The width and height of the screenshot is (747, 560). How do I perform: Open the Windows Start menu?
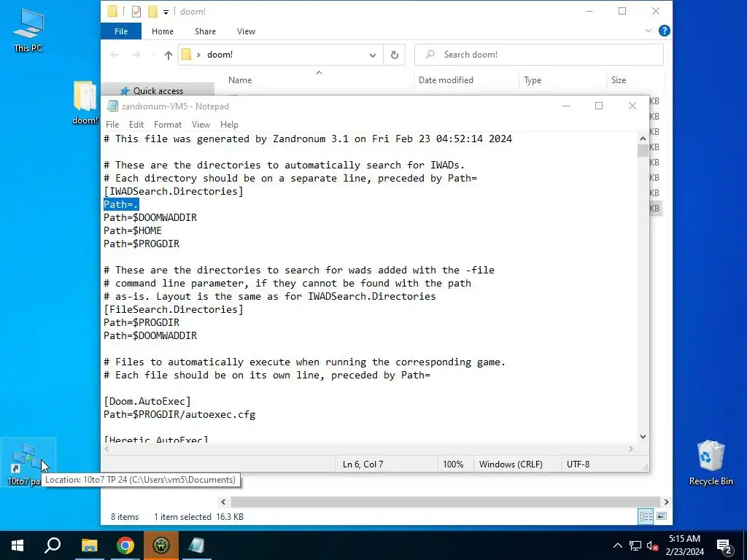[18, 545]
